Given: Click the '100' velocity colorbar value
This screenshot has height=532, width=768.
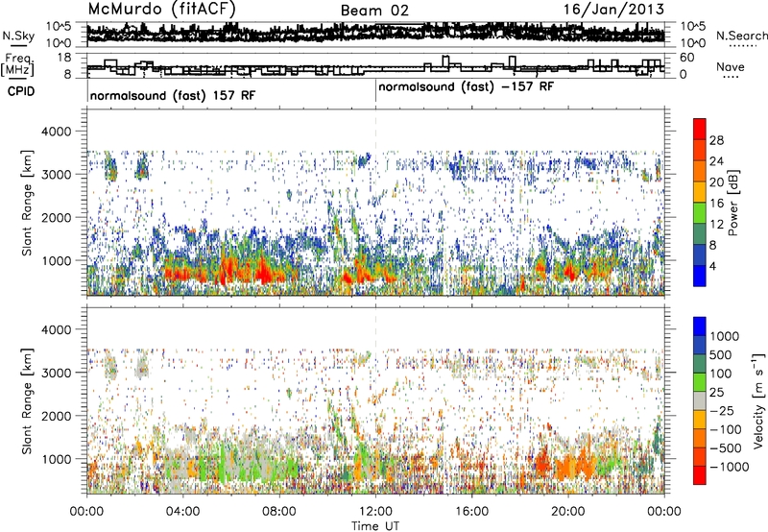Looking at the screenshot, I should tap(720, 374).
